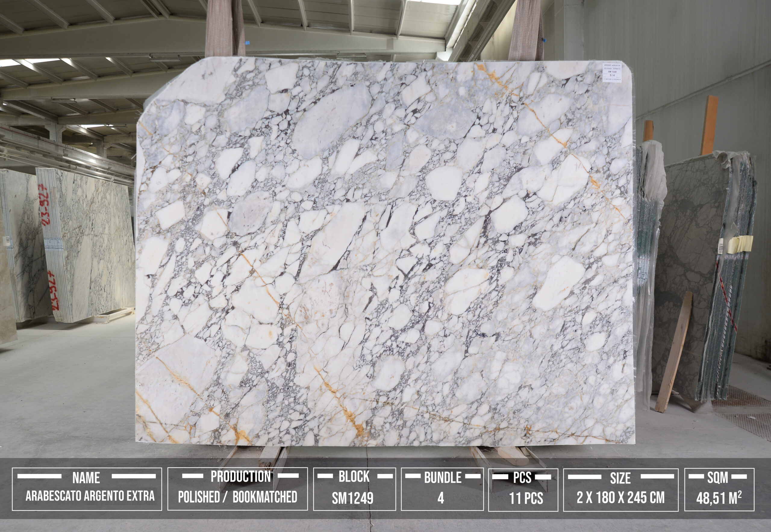
Task: Click the 48,51 m² value
Action: tap(719, 498)
